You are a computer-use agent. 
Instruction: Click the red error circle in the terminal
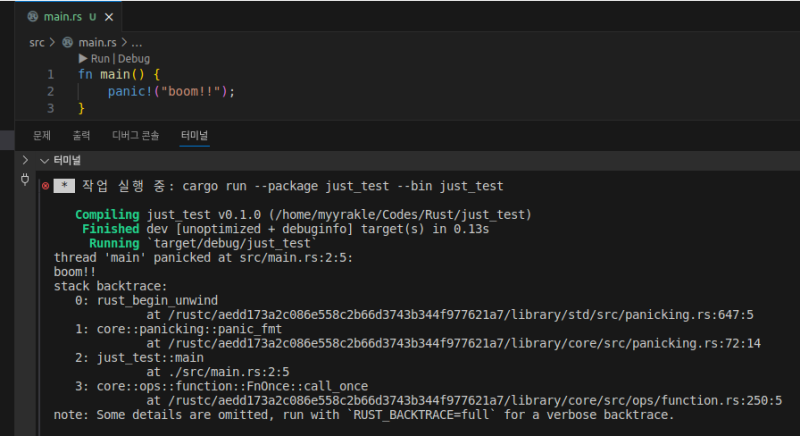tap(45, 186)
